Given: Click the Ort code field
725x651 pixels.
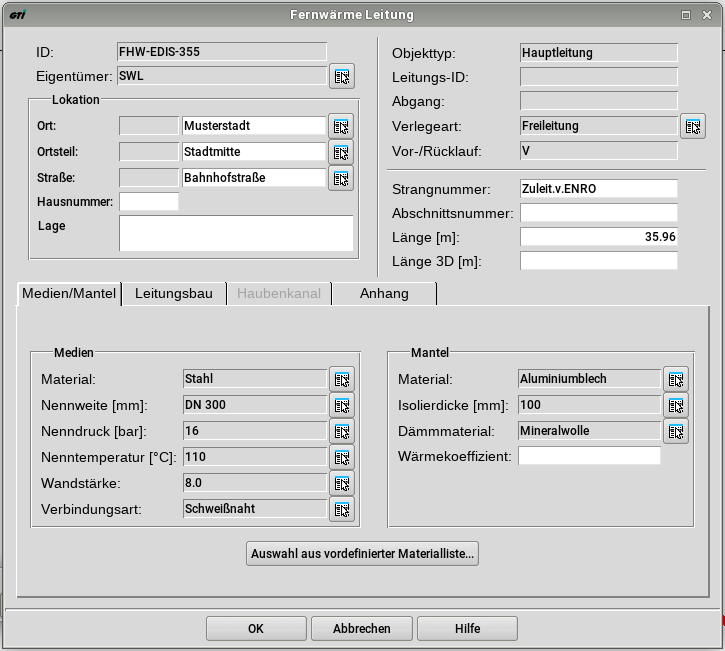Looking at the screenshot, I should [149, 126].
